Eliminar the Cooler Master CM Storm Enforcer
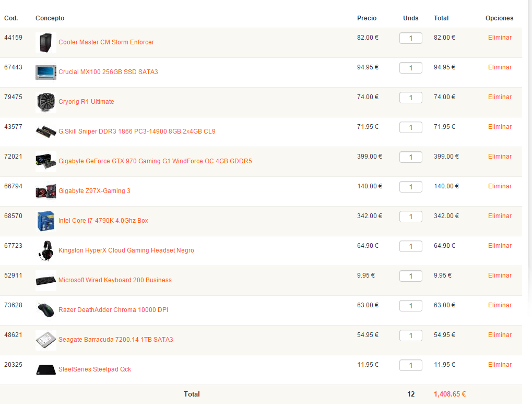The height and width of the screenshot is (408, 532). coord(500,38)
